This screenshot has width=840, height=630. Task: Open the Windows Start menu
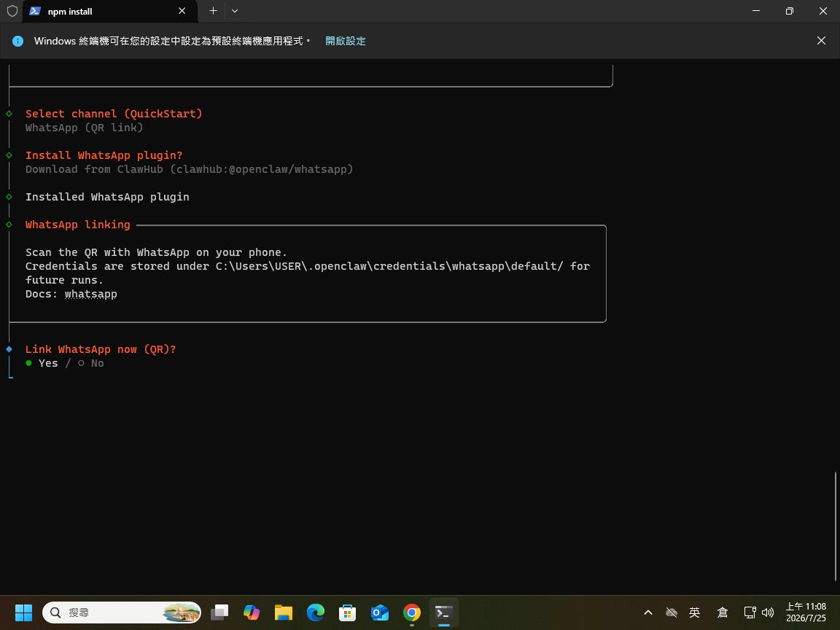pyautogui.click(x=23, y=612)
